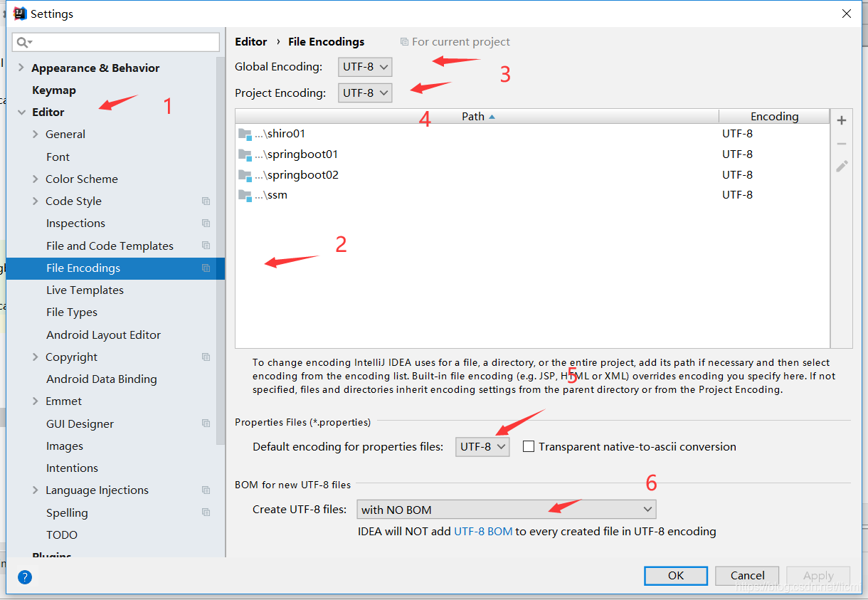
Task: Click the For current project icon
Action: pyautogui.click(x=404, y=42)
